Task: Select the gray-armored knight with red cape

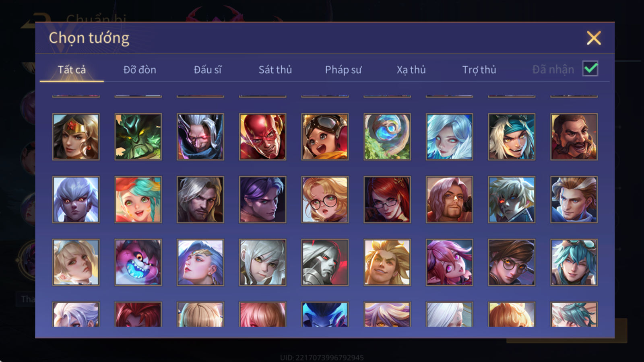Action: [x=325, y=262]
